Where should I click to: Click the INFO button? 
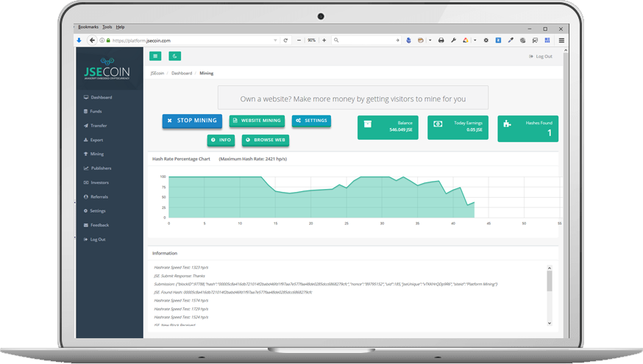coord(221,140)
